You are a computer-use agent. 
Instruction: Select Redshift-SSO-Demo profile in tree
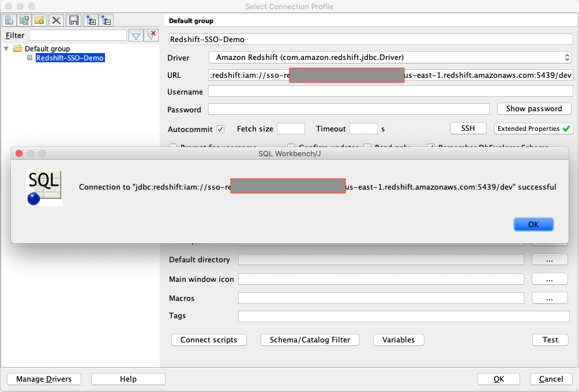pyautogui.click(x=70, y=58)
